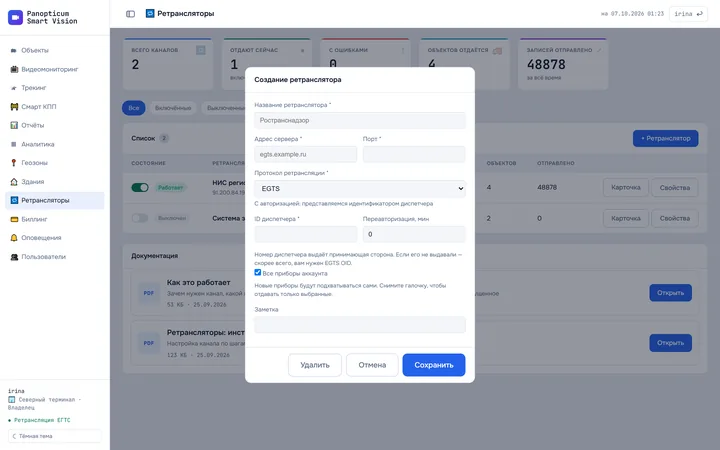Screen dimensions: 720x450
Task: Click the Сохранить button
Action: click(x=434, y=365)
